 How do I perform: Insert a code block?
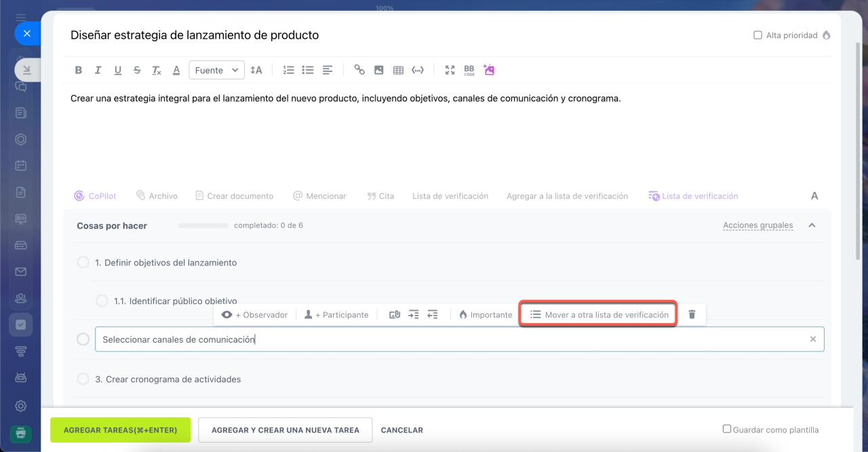pos(418,70)
